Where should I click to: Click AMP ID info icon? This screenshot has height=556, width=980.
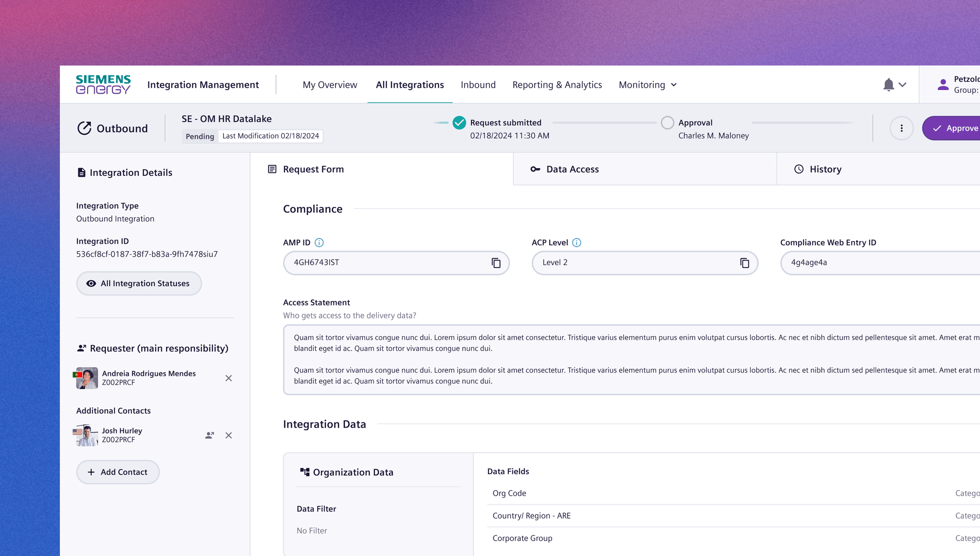click(x=319, y=243)
